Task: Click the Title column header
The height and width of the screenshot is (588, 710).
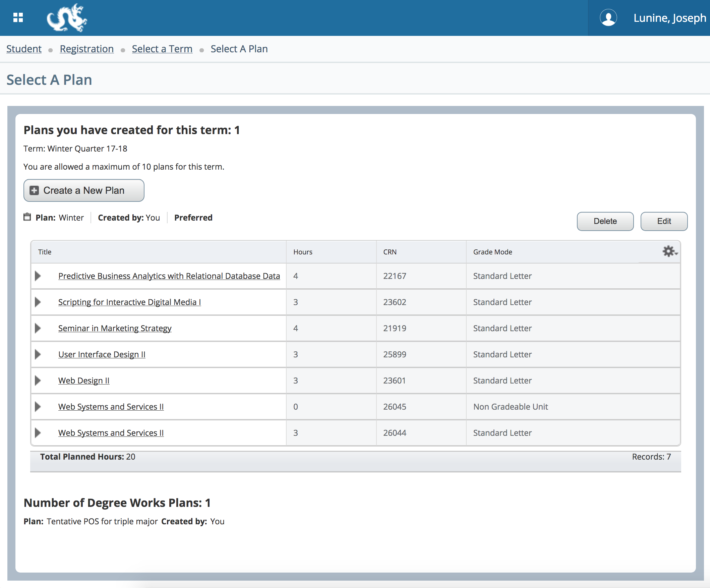Action: [44, 251]
